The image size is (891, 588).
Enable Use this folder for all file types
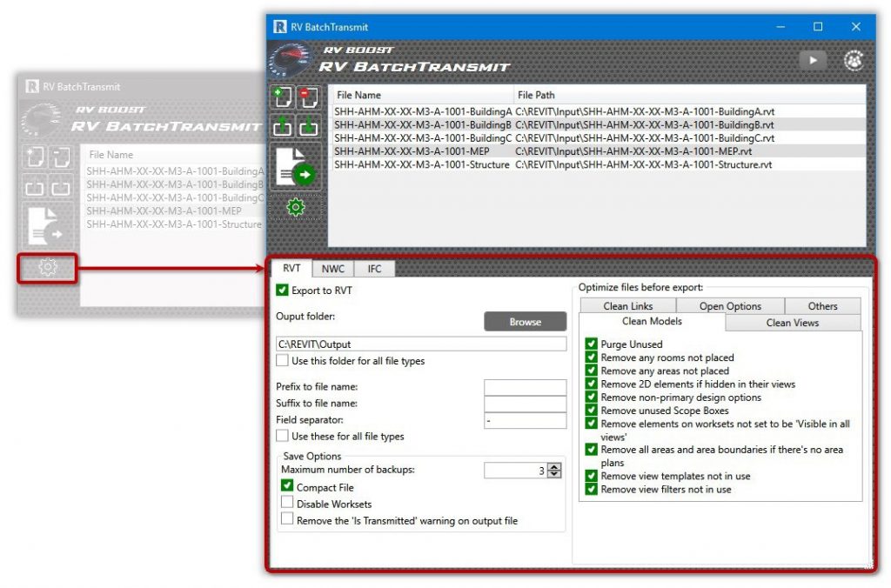pyautogui.click(x=282, y=360)
